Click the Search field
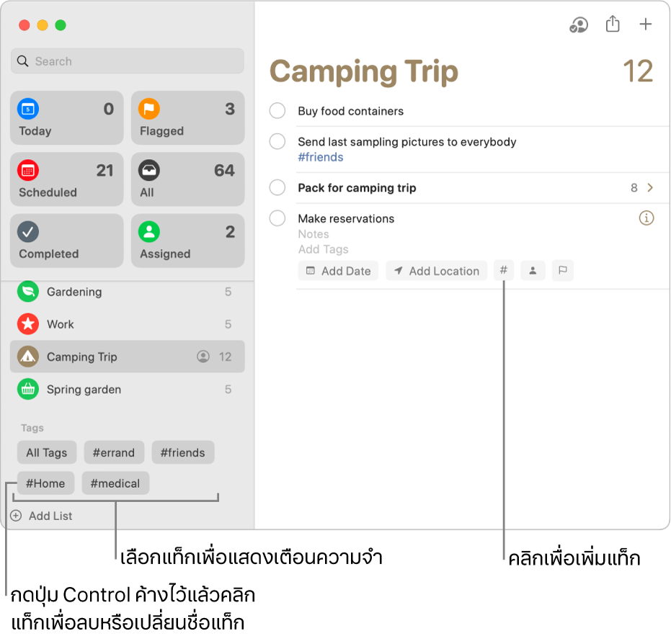Viewport: 671px width, 644px height. (x=128, y=61)
